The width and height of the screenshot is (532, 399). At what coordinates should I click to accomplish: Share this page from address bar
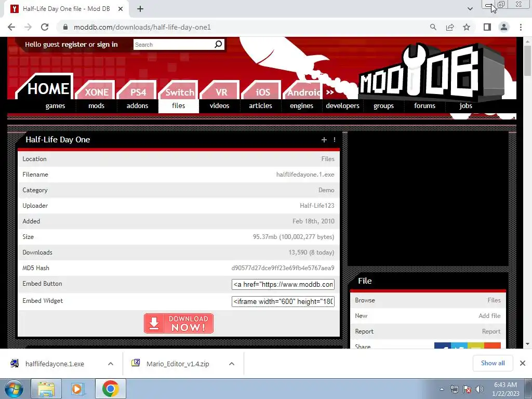point(450,27)
